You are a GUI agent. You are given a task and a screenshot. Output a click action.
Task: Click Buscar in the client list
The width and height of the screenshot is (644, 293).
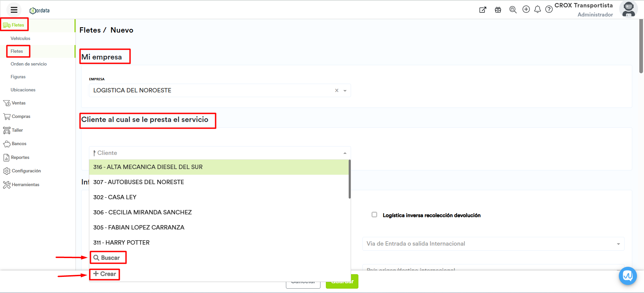pos(108,258)
